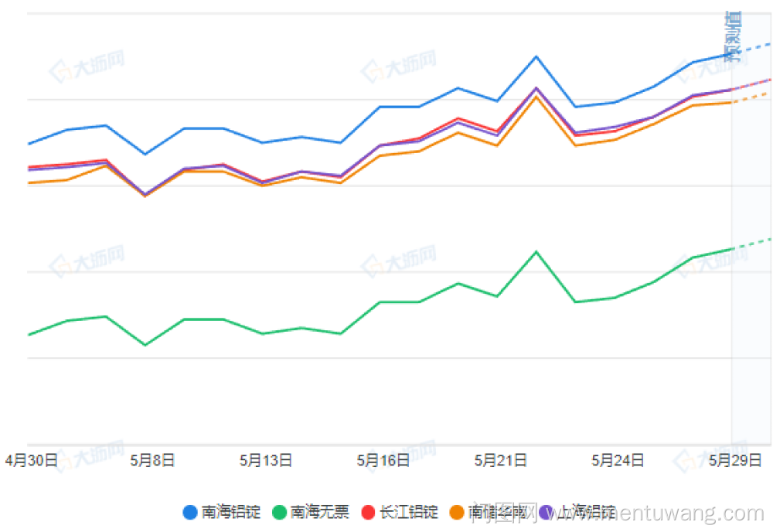Select the 5月8日 date on the axis
The image size is (773, 532).
coord(152,461)
